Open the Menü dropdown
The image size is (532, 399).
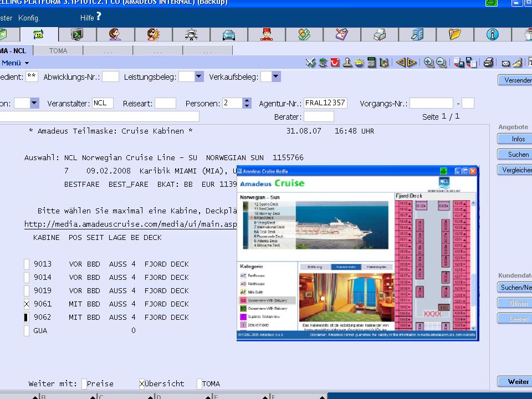click(x=15, y=63)
